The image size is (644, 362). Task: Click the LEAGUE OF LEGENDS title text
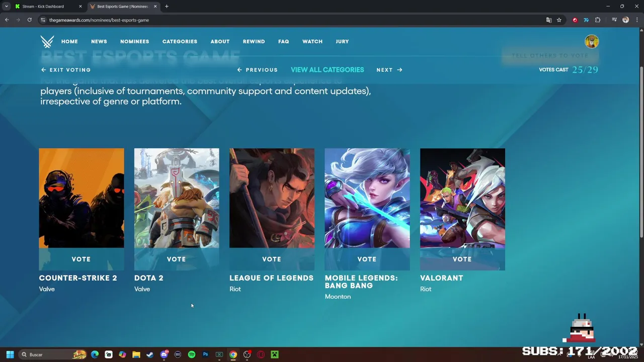click(x=271, y=278)
